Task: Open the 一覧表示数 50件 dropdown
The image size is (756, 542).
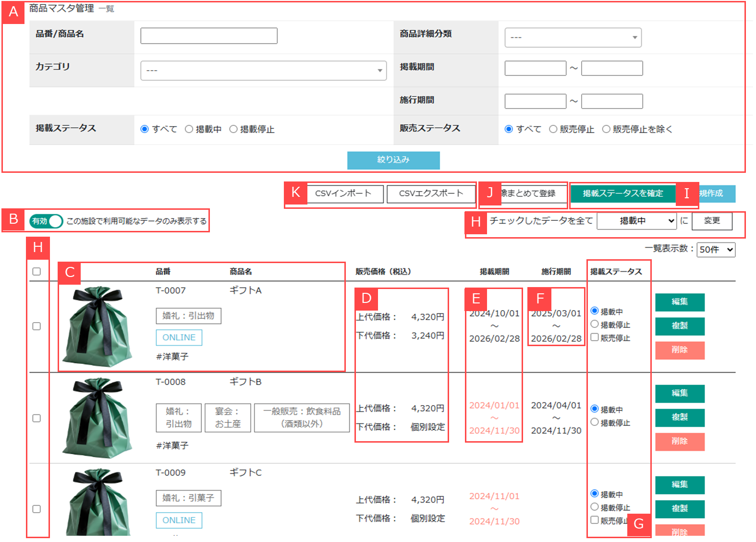Action: pyautogui.click(x=716, y=250)
